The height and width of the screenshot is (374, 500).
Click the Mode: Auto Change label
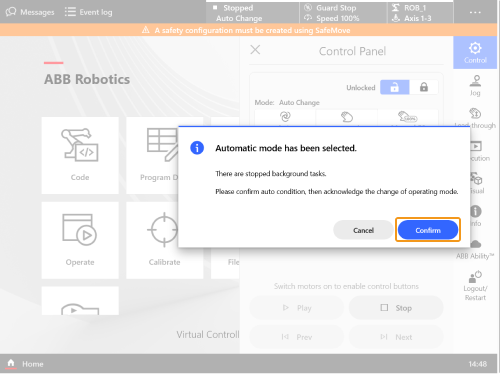(x=287, y=102)
